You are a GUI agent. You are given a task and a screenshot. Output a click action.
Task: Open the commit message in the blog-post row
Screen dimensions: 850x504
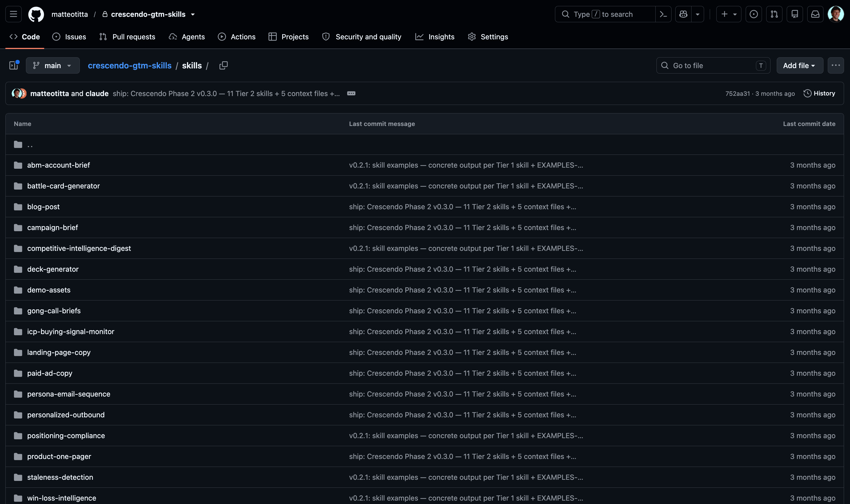point(463,207)
